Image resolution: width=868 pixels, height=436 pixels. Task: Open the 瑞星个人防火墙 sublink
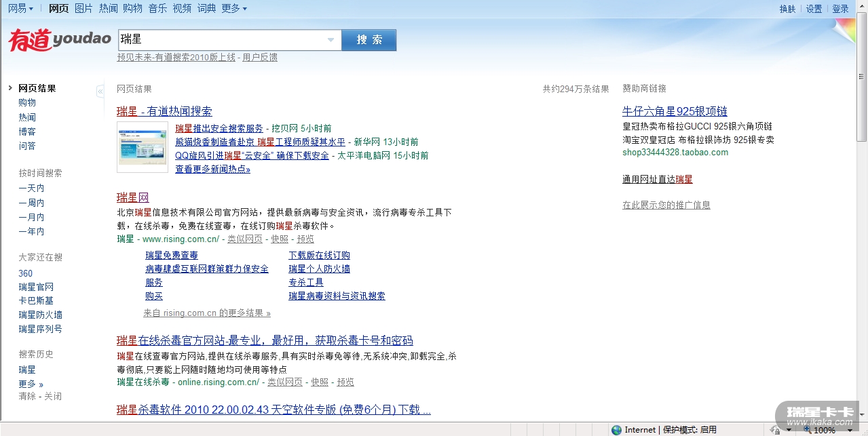319,269
